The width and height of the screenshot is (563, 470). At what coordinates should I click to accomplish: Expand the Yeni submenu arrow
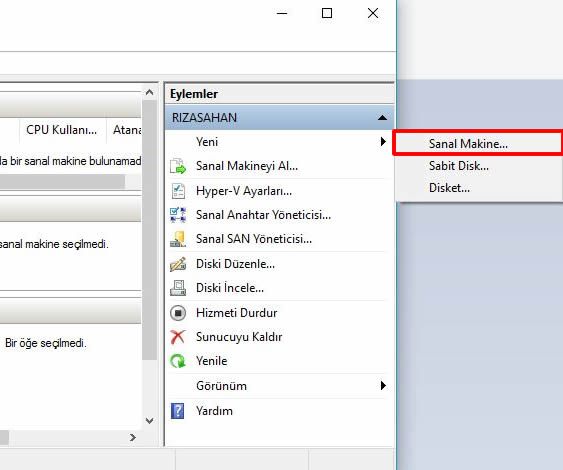[x=383, y=141]
